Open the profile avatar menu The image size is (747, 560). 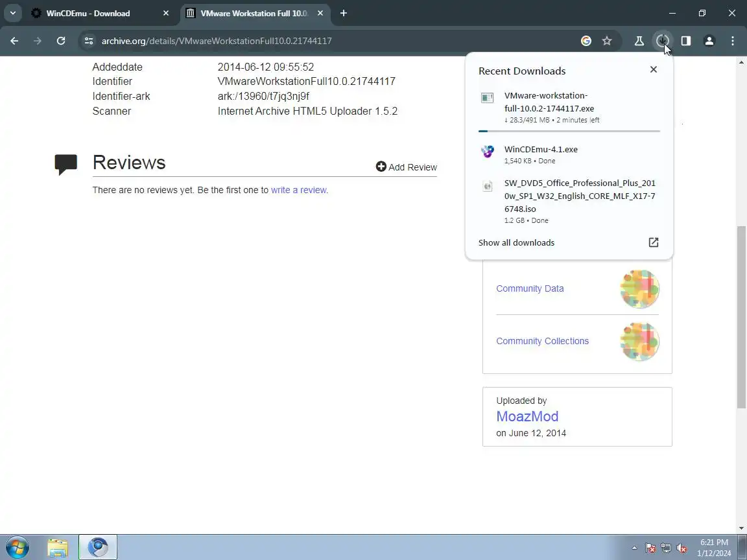(x=709, y=41)
